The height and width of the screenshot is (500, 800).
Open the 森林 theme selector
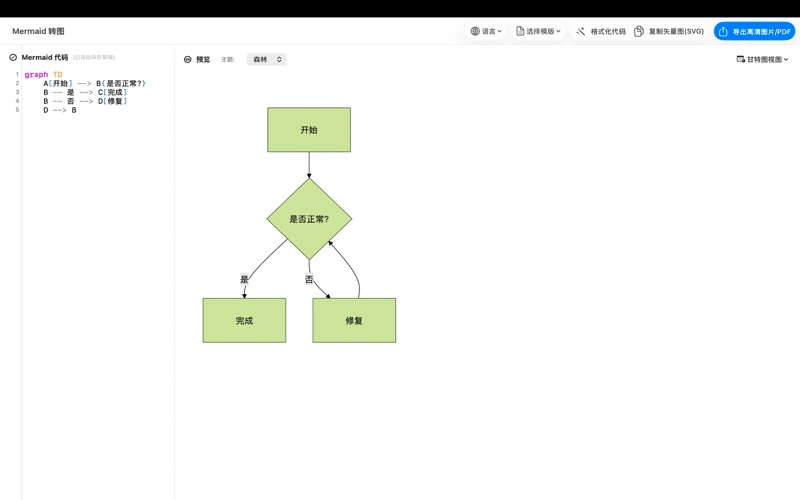tap(267, 59)
